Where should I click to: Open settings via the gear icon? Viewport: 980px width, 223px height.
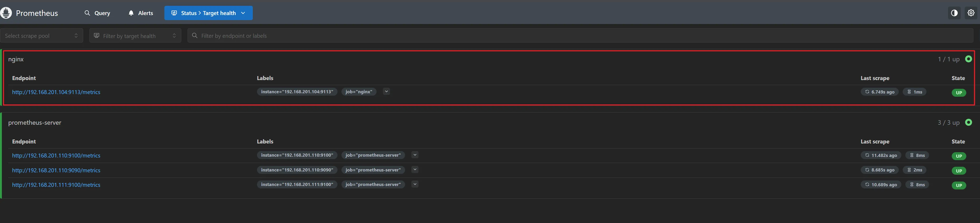tap(971, 13)
